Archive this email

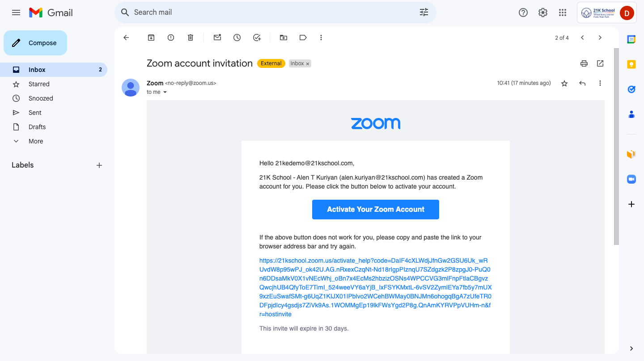pyautogui.click(x=151, y=38)
